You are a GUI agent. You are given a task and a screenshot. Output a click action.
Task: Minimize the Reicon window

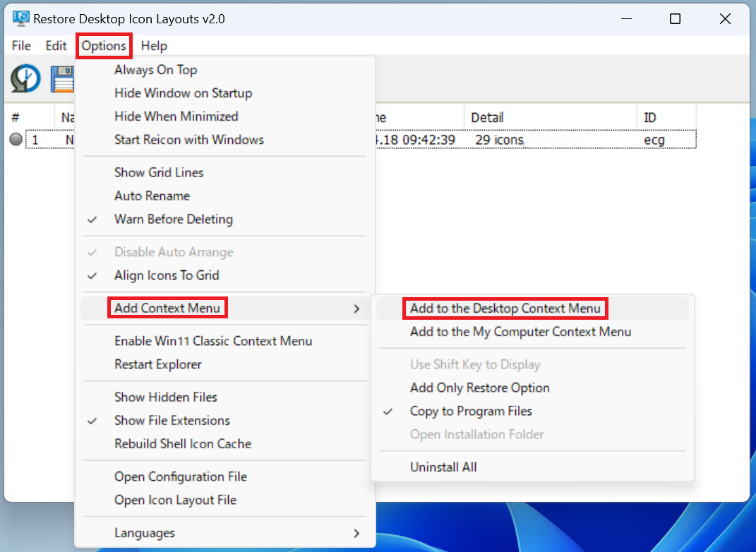pos(626,19)
